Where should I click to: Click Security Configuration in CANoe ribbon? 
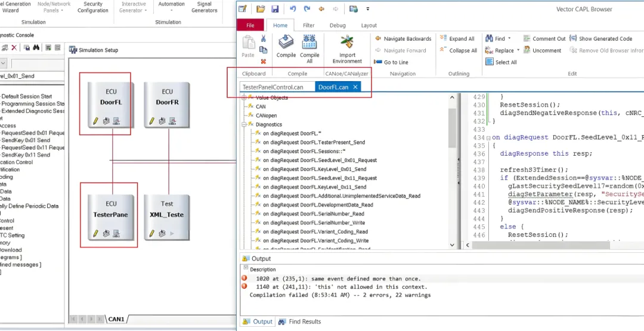(x=93, y=7)
